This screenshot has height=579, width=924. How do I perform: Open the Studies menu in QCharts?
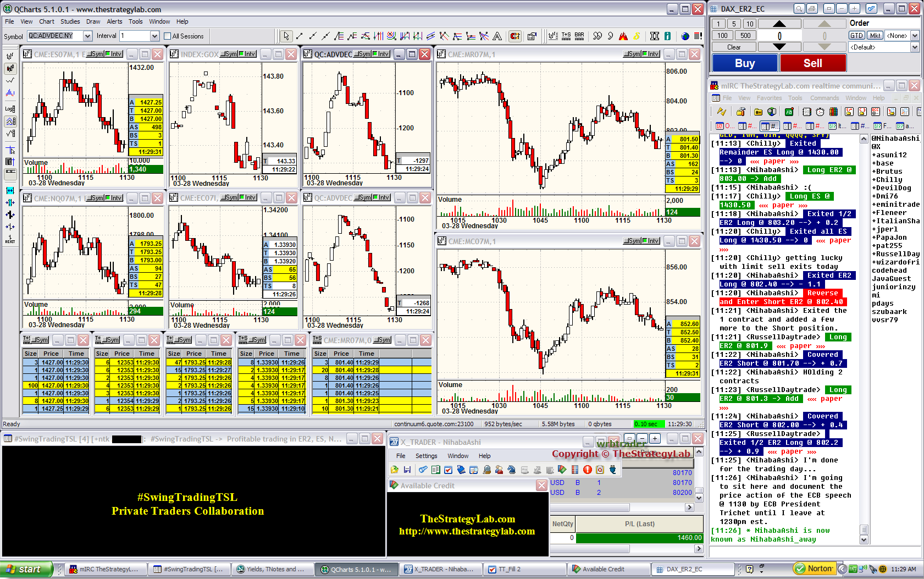click(70, 21)
